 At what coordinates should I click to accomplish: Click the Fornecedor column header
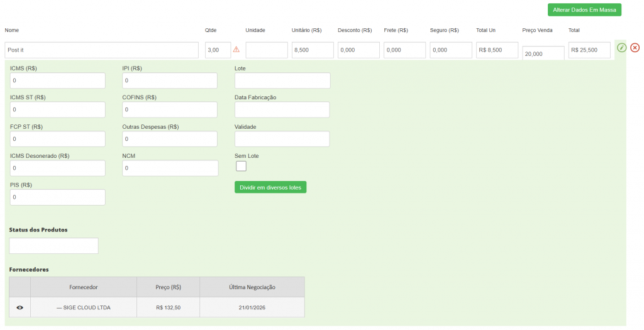click(84, 287)
